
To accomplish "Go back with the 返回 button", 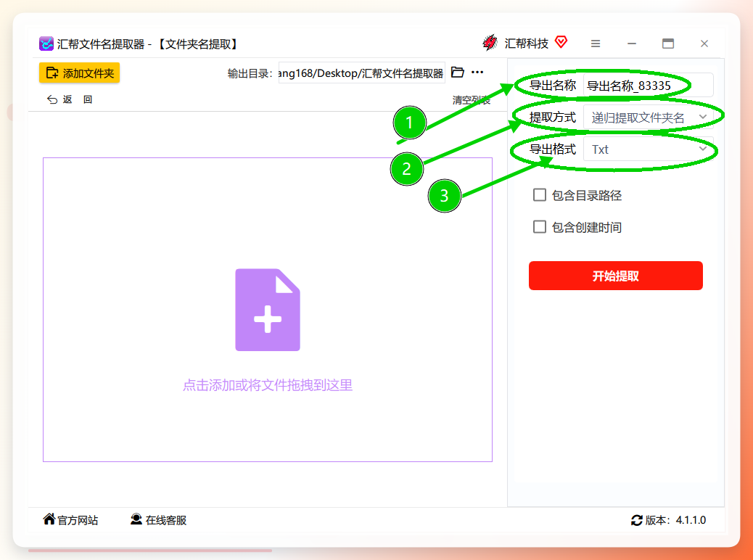I will [x=70, y=99].
